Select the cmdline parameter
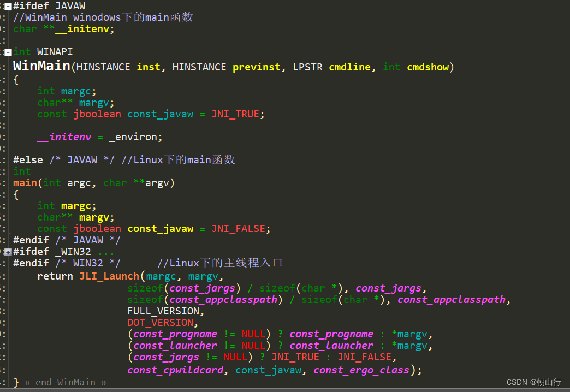 pyautogui.click(x=350, y=67)
